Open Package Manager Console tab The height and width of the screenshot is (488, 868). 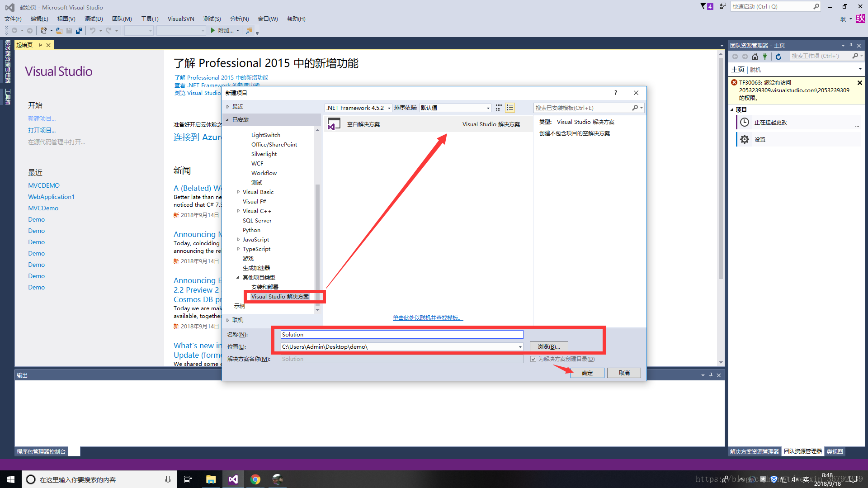(x=41, y=451)
